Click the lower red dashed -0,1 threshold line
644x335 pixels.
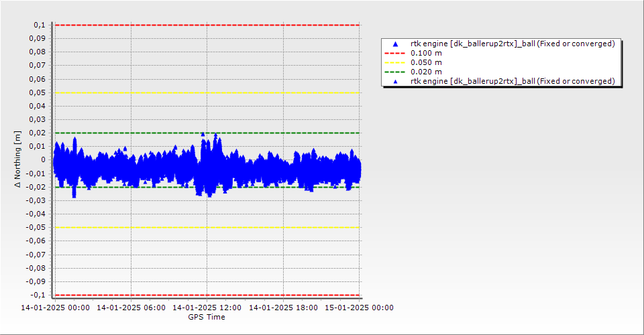207,295
